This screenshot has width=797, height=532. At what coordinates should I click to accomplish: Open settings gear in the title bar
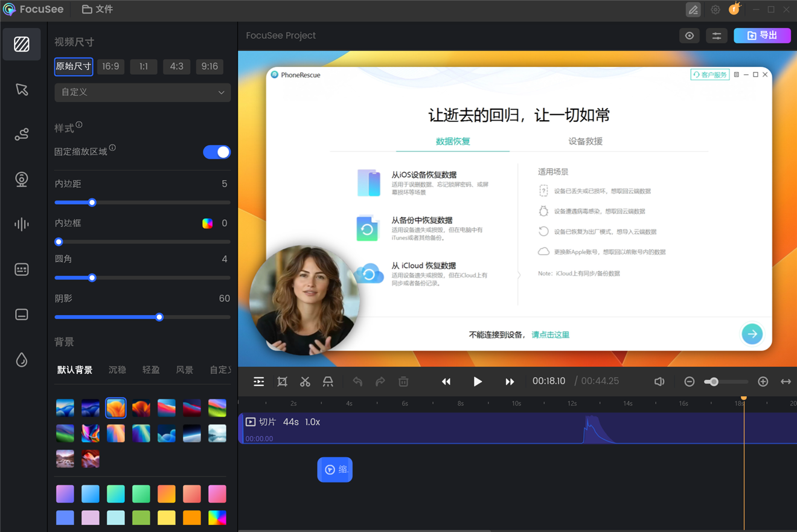(x=715, y=10)
